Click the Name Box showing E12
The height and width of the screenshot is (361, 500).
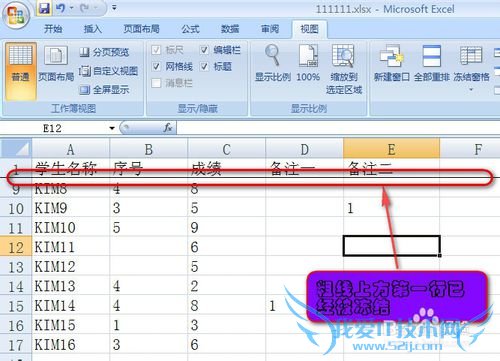pos(53,128)
